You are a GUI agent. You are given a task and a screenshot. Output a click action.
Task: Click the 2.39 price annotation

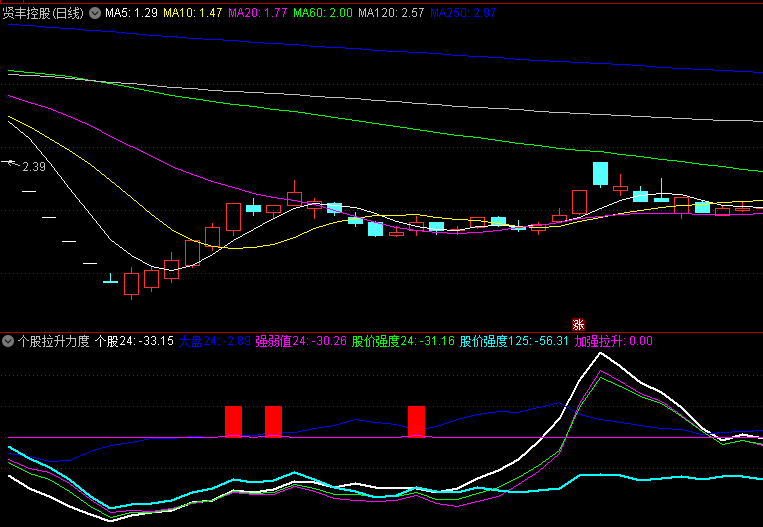(34, 167)
